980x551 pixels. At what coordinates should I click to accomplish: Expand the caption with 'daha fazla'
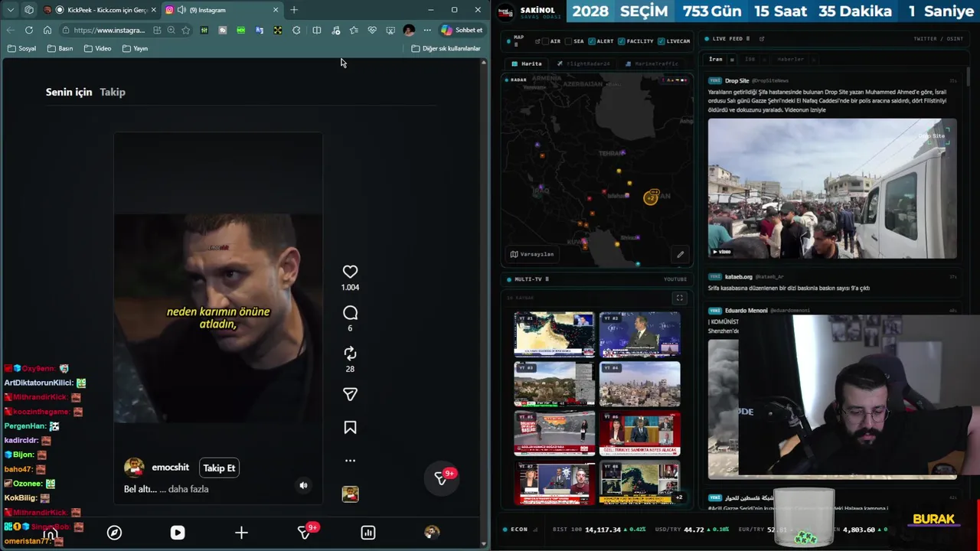(188, 489)
